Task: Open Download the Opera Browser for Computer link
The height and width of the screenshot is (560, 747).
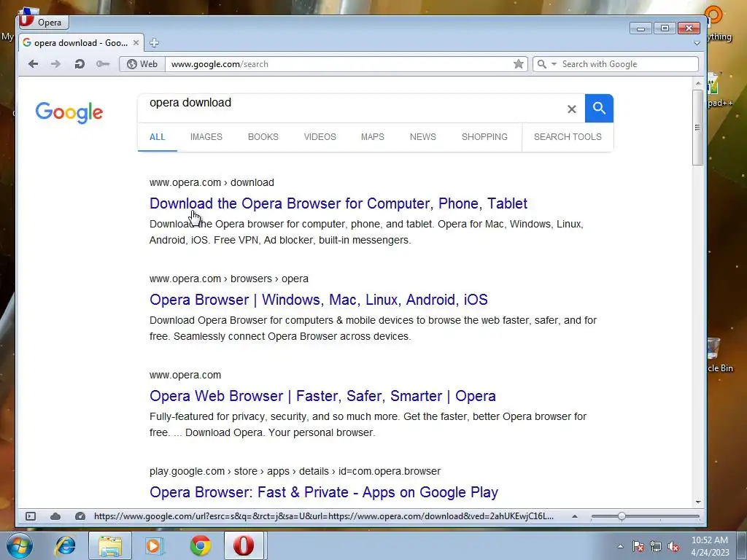Action: coord(338,203)
